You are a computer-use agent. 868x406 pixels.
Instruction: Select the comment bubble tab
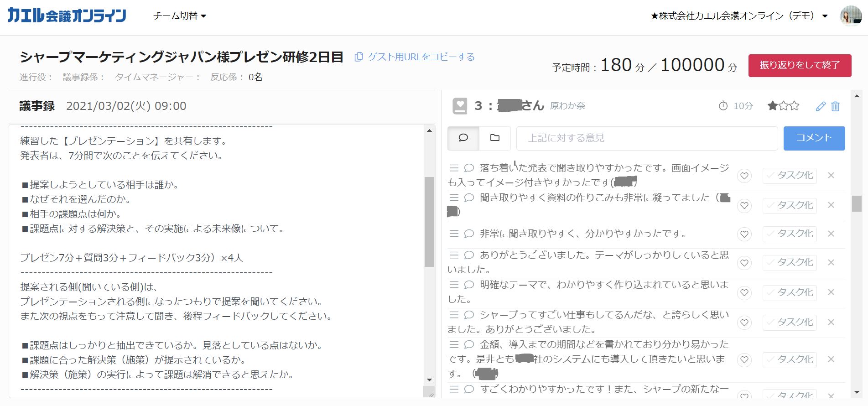463,138
